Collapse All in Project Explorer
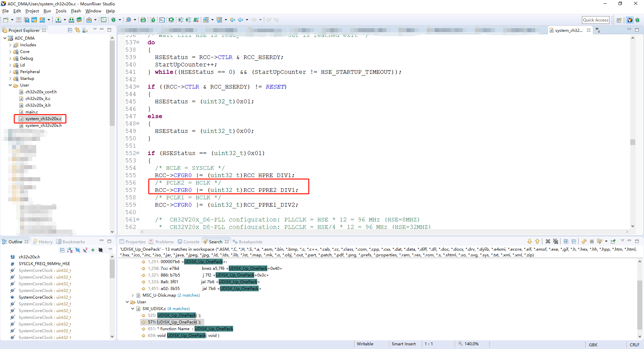This screenshot has height=349, width=644. (70, 30)
